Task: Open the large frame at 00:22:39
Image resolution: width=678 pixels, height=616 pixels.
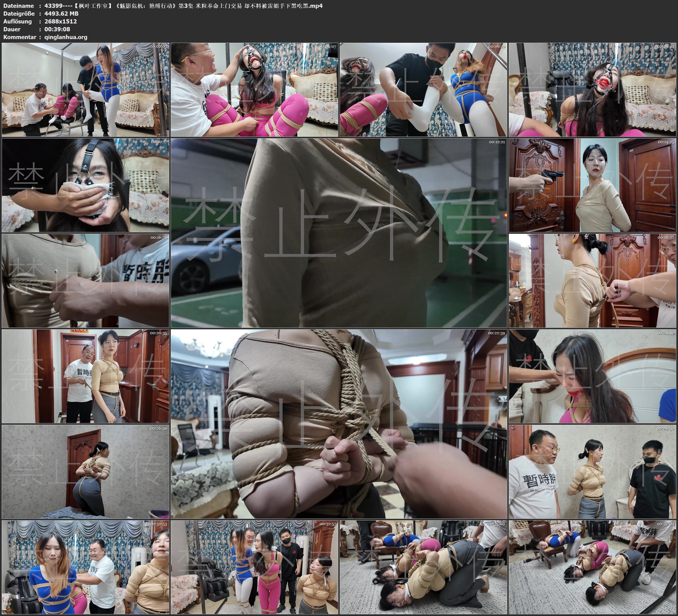Action: click(x=339, y=424)
